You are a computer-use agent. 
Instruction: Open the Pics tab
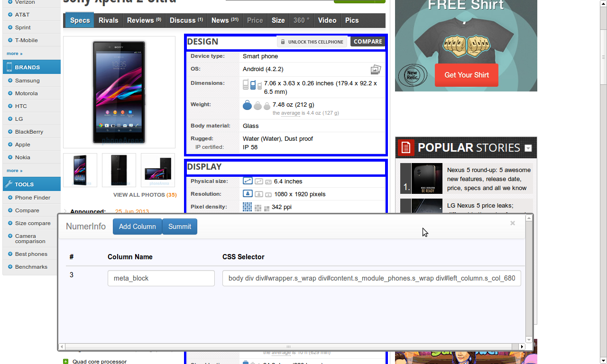point(352,20)
